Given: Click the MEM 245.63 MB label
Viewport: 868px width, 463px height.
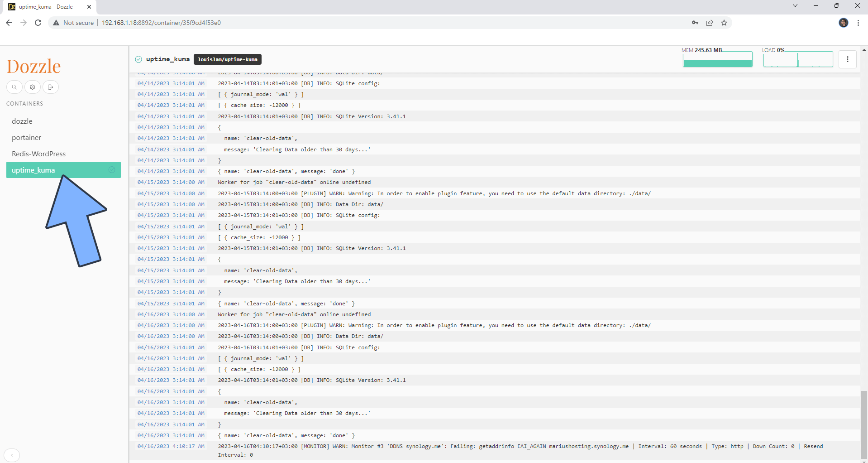Looking at the screenshot, I should (x=702, y=50).
